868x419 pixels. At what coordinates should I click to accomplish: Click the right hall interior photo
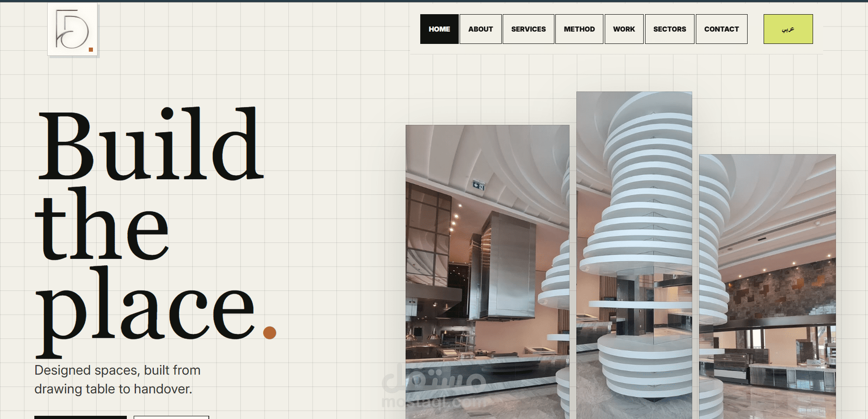tap(767, 287)
